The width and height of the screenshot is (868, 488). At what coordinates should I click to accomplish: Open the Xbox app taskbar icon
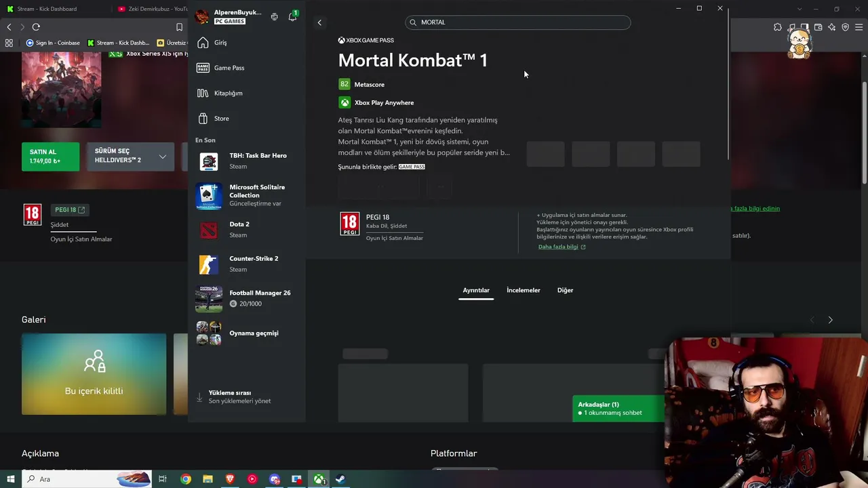(x=318, y=479)
